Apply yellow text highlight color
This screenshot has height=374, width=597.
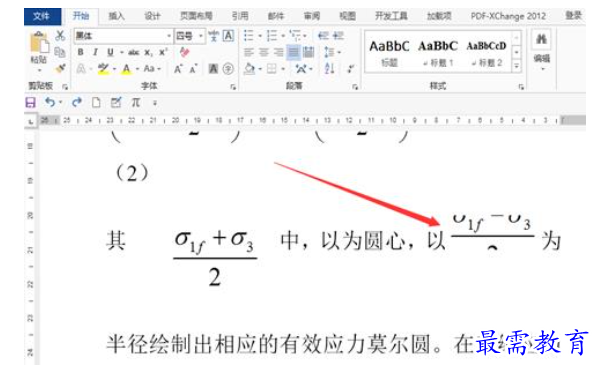(x=103, y=69)
